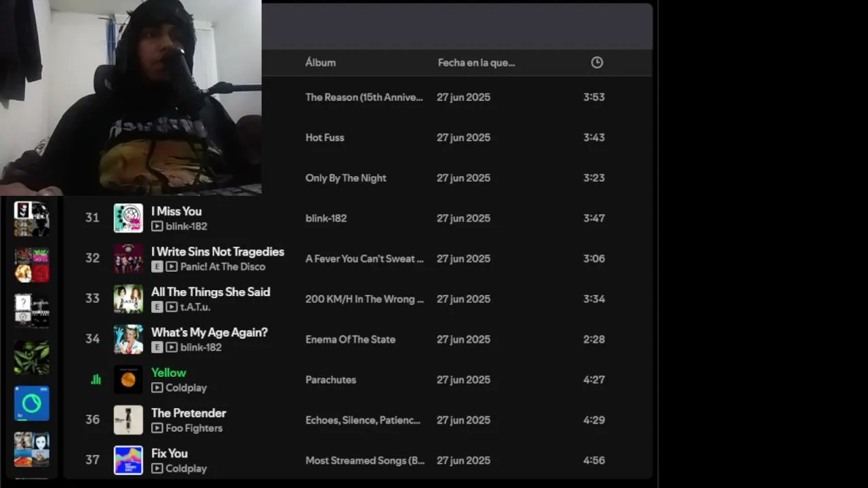Open the Parachutes album link
The image size is (868, 488).
[x=331, y=380]
